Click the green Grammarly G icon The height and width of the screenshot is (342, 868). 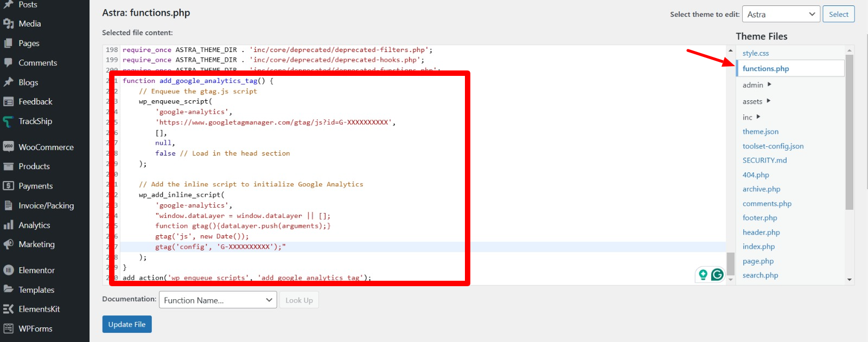(x=717, y=275)
